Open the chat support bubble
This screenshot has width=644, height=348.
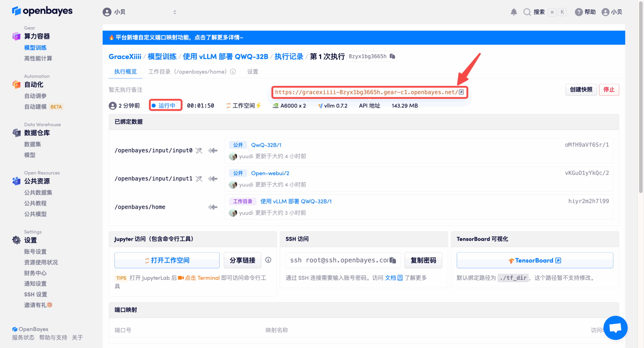tap(615, 328)
